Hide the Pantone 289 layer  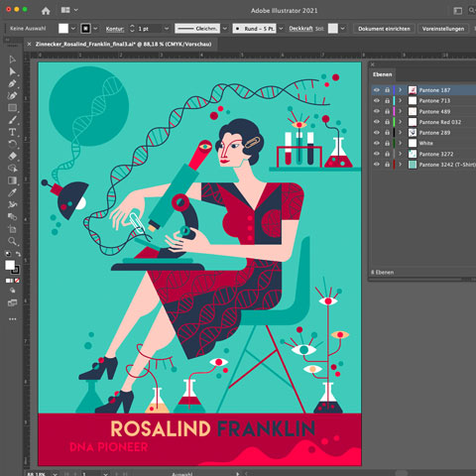pos(377,132)
